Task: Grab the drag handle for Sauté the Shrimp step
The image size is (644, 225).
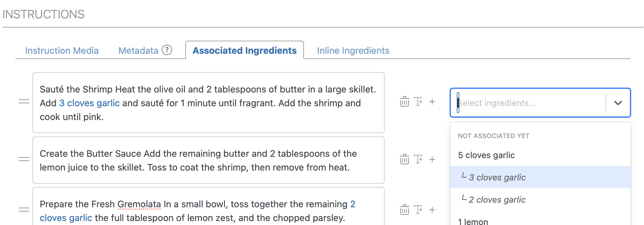Action: (x=24, y=102)
